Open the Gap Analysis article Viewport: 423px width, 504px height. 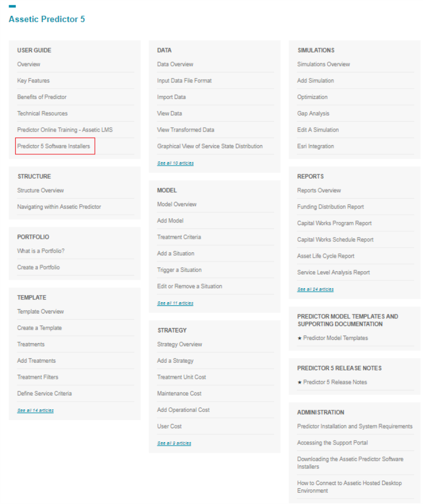(x=313, y=114)
